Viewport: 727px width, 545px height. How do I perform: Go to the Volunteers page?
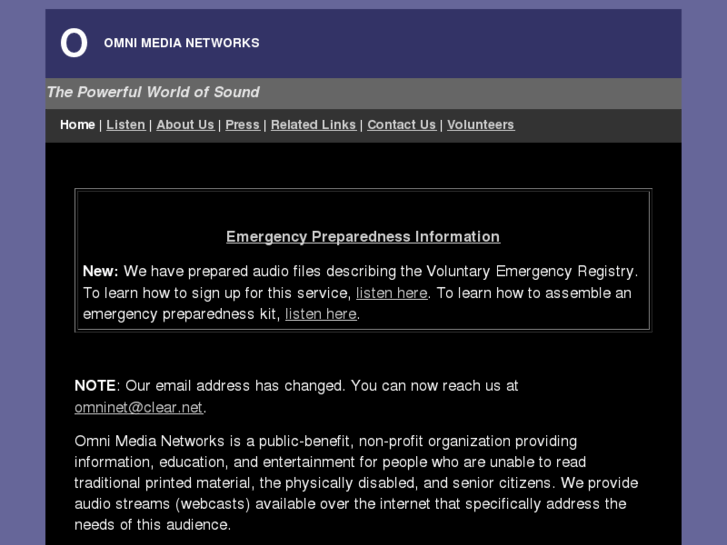[x=481, y=125]
